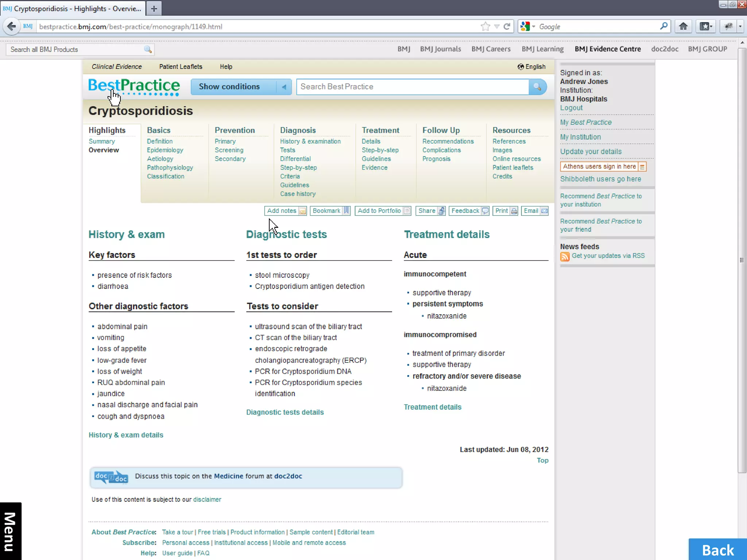747x560 pixels.
Task: Click the Best Practice search button
Action: click(537, 87)
